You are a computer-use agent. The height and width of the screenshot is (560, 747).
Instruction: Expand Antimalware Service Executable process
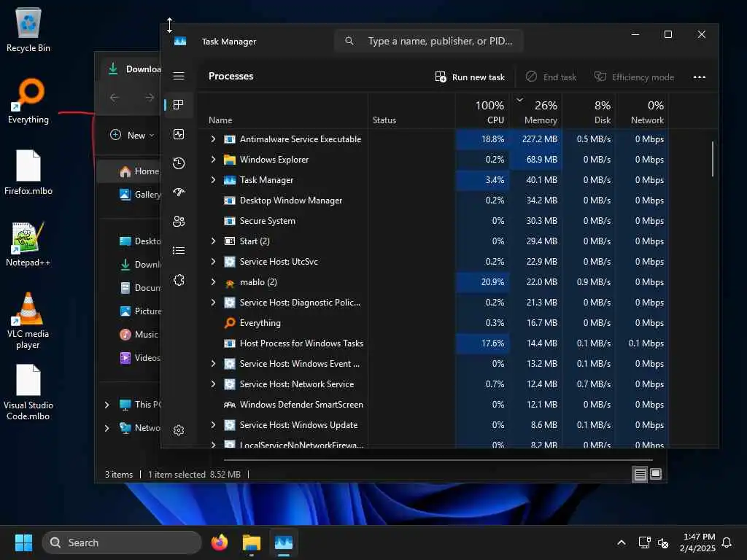click(213, 139)
